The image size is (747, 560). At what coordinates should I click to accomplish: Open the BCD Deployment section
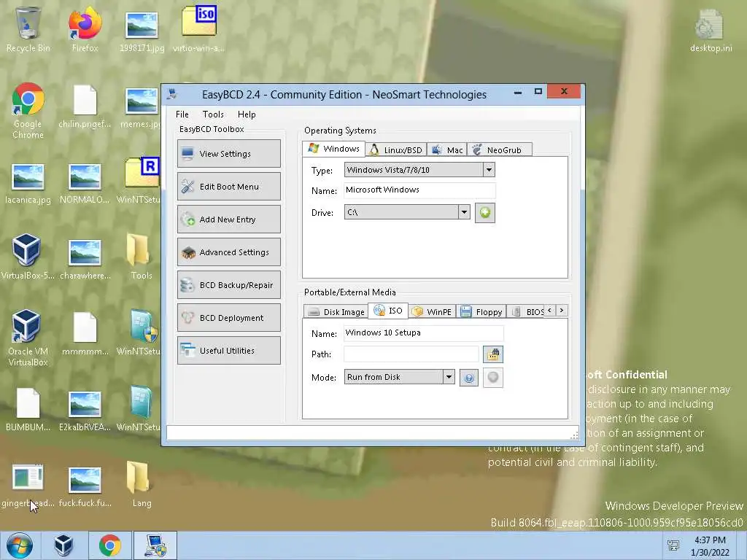point(228,318)
